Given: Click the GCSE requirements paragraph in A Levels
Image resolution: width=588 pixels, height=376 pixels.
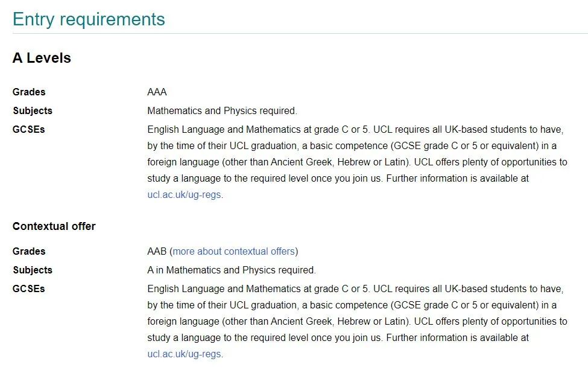Looking at the screenshot, I should click(x=356, y=154).
